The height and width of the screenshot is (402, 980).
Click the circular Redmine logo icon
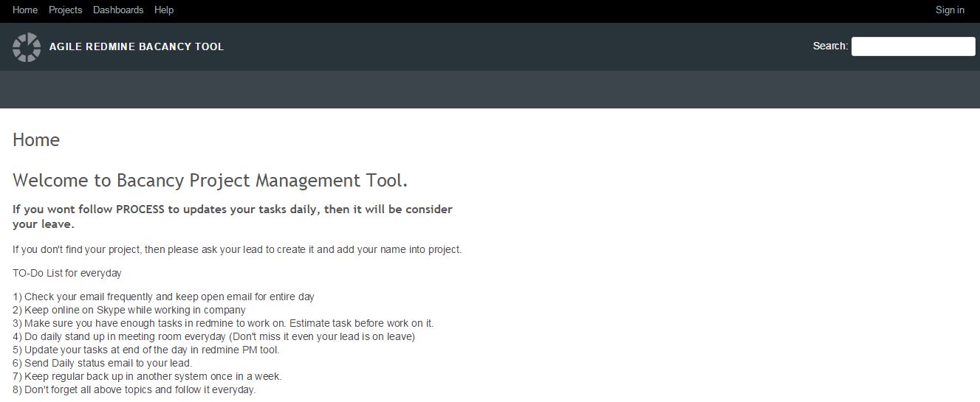click(x=27, y=47)
